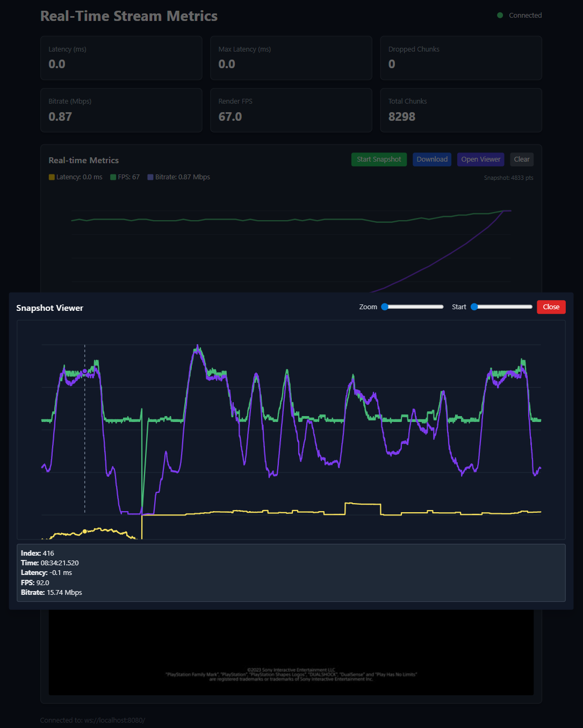Adjust the Start slider in Snapshot Viewer
This screenshot has height=728, width=583.
pyautogui.click(x=501, y=307)
